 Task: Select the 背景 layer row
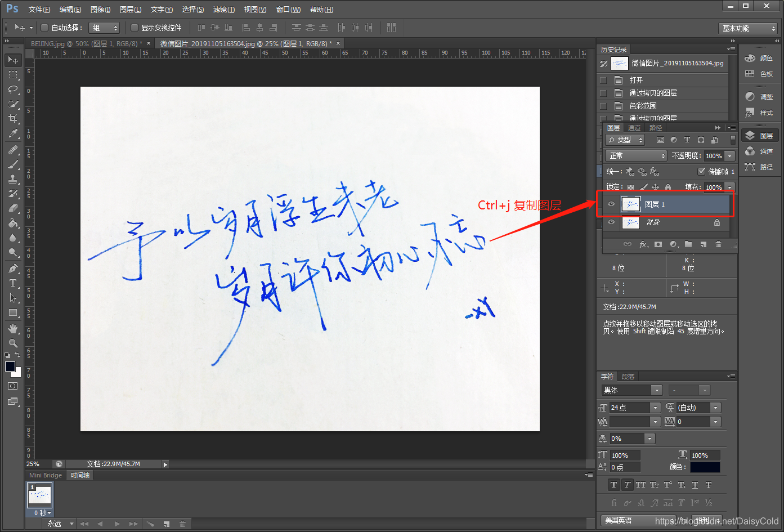point(666,222)
